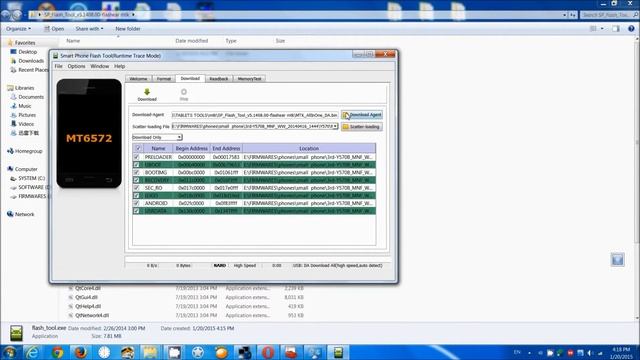
Task: Uncheck the USRDATA partition checkbox
Action: click(x=136, y=211)
